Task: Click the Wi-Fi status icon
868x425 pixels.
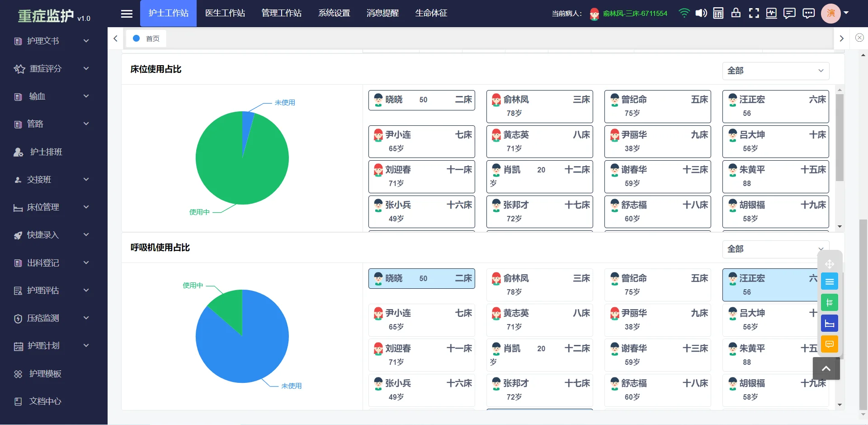Action: coord(684,13)
